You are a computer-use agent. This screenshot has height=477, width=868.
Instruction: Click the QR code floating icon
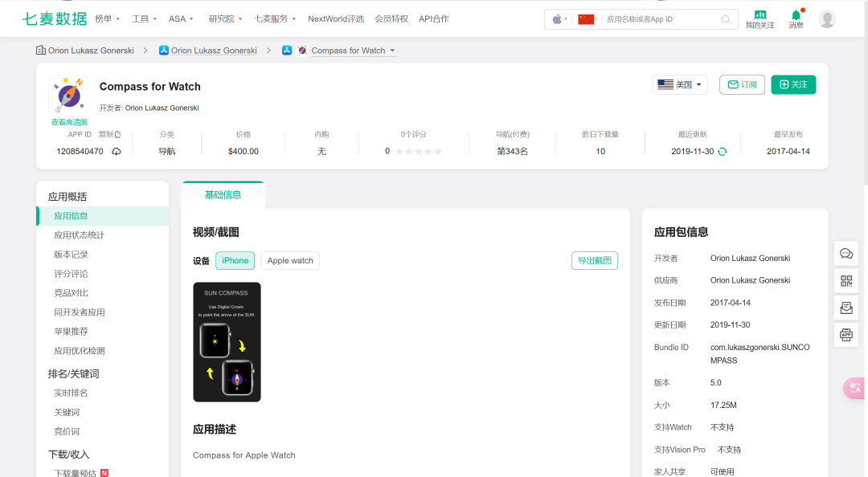(x=846, y=280)
